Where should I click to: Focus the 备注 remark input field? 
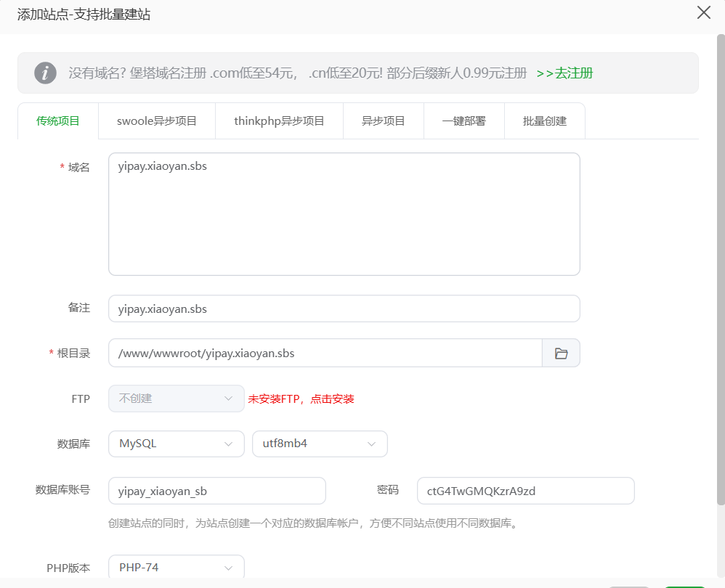pos(344,309)
